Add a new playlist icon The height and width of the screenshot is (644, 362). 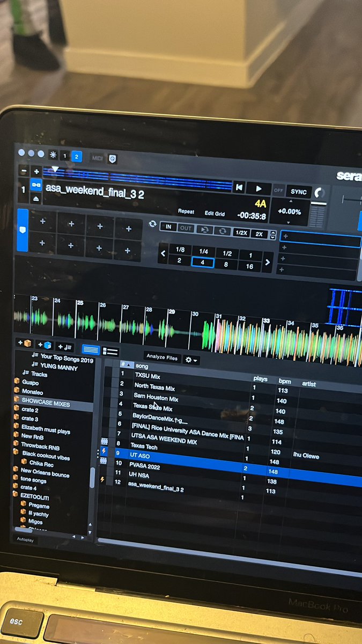(x=65, y=347)
